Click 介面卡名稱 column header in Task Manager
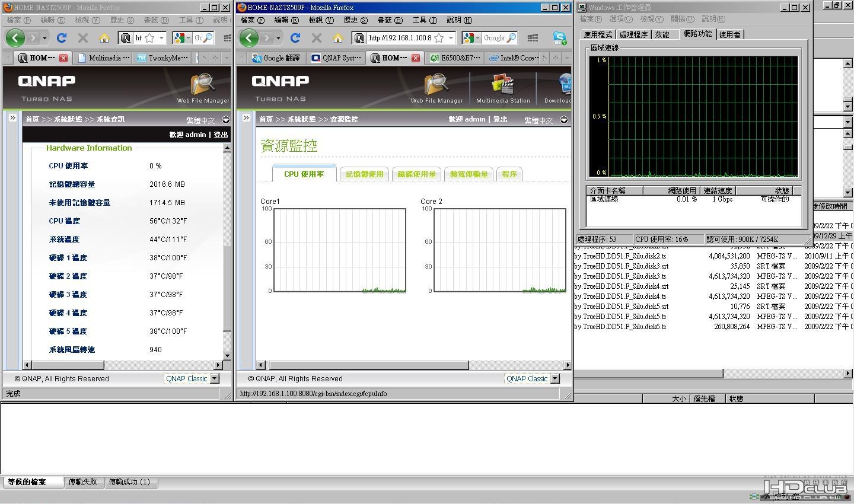This screenshot has height=504, width=854. [614, 190]
